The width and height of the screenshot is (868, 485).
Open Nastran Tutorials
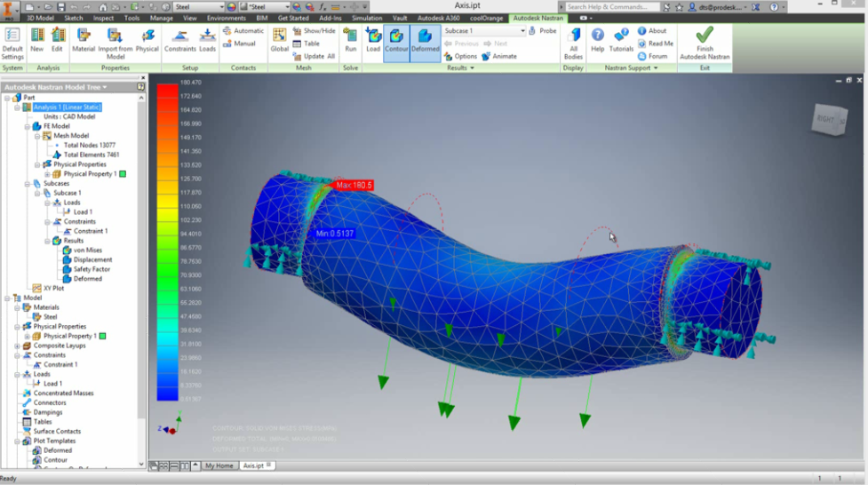pos(621,40)
